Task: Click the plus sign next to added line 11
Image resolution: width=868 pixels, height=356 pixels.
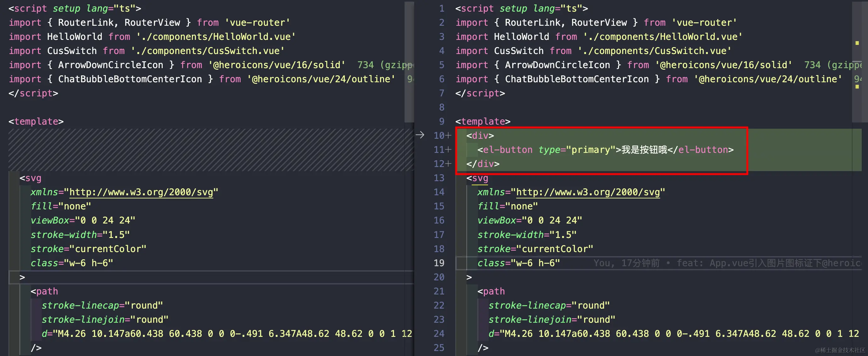Action: [449, 149]
